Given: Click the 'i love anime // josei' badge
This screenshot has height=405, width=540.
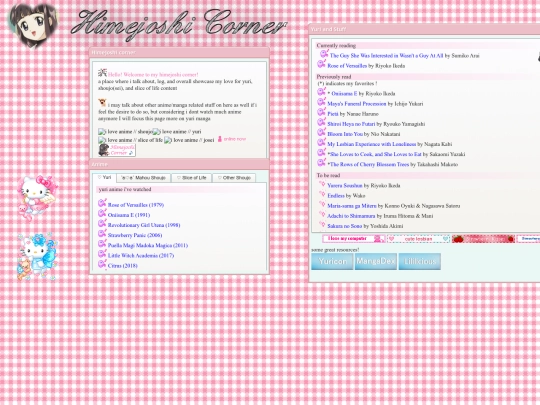Looking at the screenshot, I should [x=189, y=140].
